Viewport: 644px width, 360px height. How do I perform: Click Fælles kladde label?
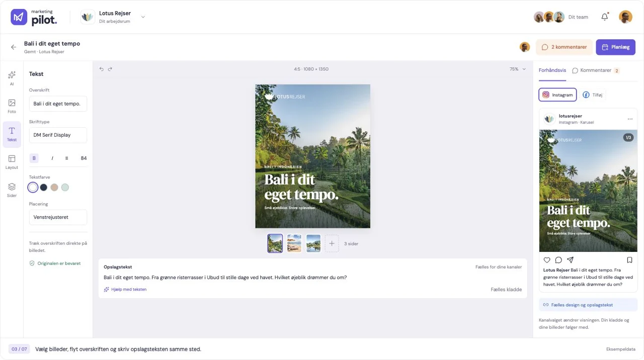[x=506, y=290]
